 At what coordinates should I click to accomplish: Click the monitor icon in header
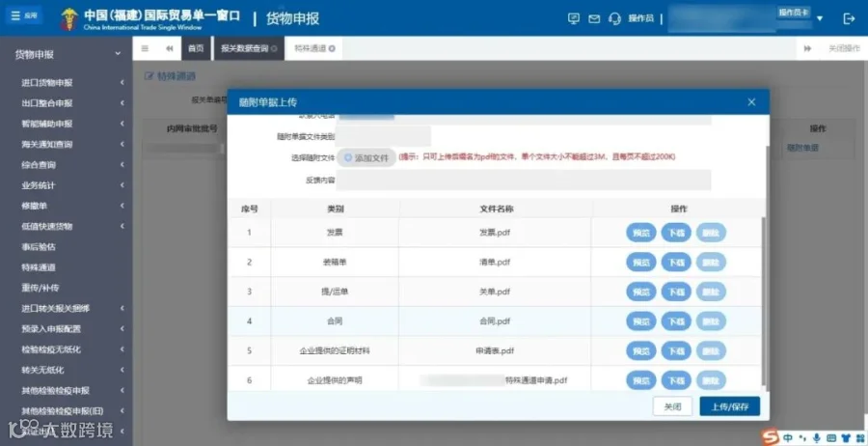pyautogui.click(x=574, y=19)
